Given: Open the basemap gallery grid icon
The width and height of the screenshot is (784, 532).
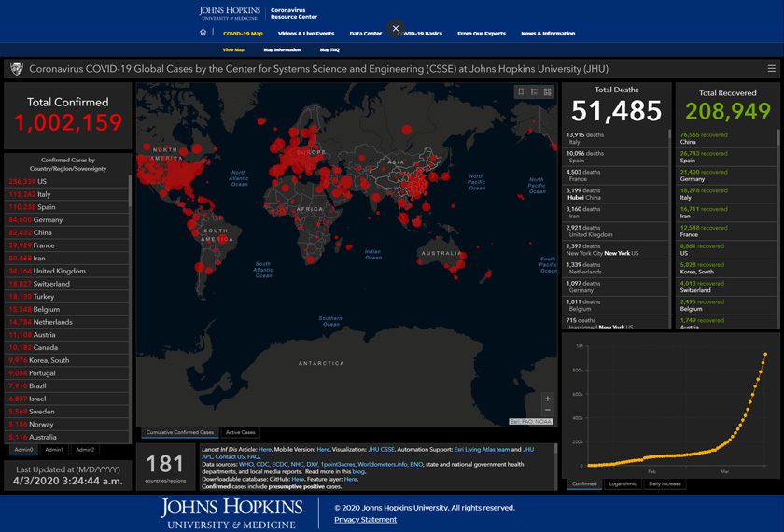Looking at the screenshot, I should click(x=548, y=91).
